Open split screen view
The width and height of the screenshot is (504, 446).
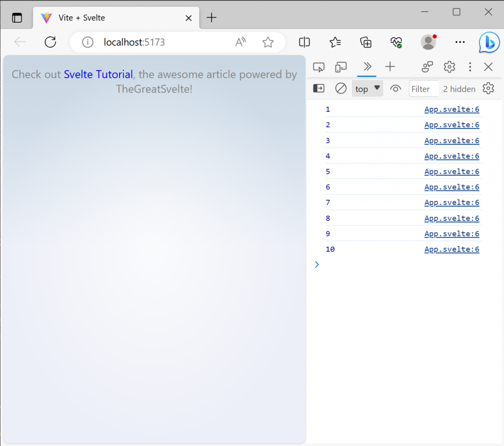click(x=304, y=42)
